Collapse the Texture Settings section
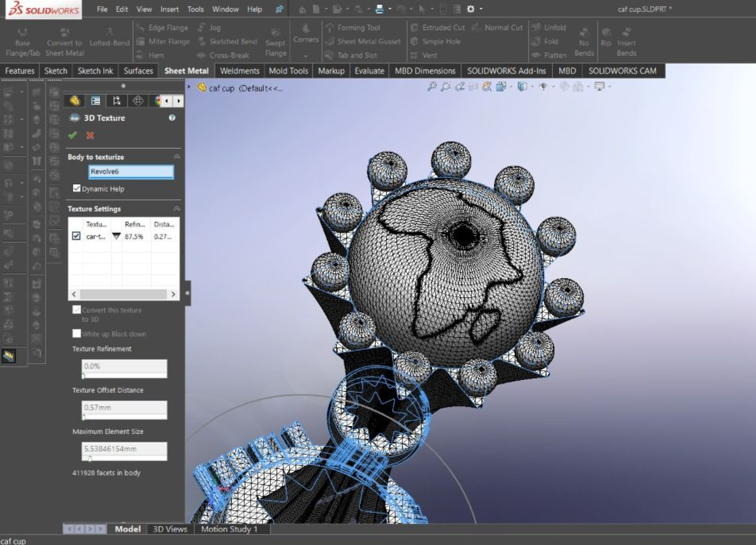Screen dimensions: 756x545 [x=177, y=209]
